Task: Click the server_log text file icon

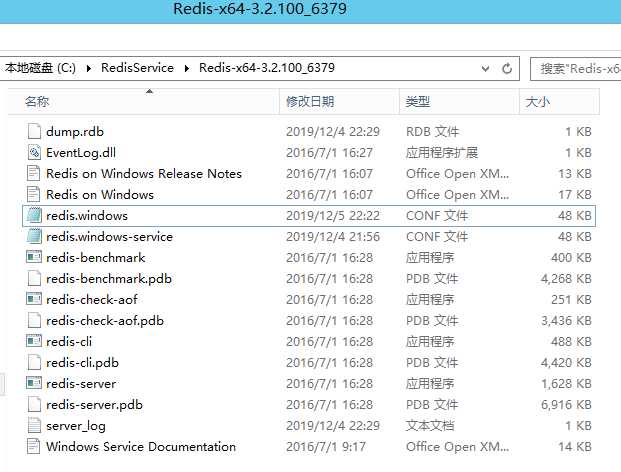Action: coord(34,425)
